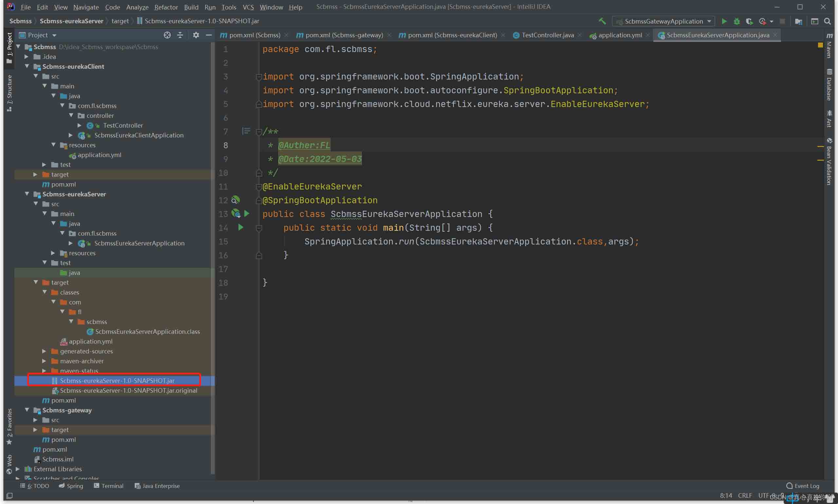Viewport: 838px width, 504px height.
Task: Click the Search Everywhere magnifier icon
Action: [828, 21]
